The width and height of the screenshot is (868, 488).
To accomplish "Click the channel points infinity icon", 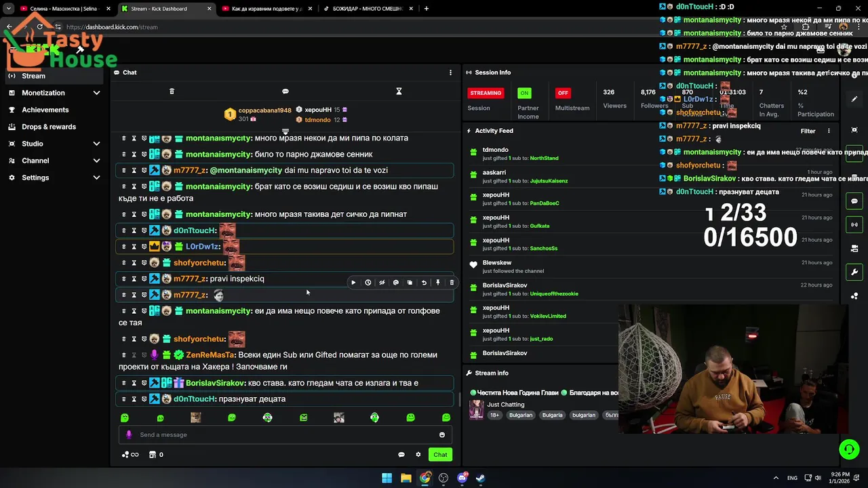I will 130,455.
